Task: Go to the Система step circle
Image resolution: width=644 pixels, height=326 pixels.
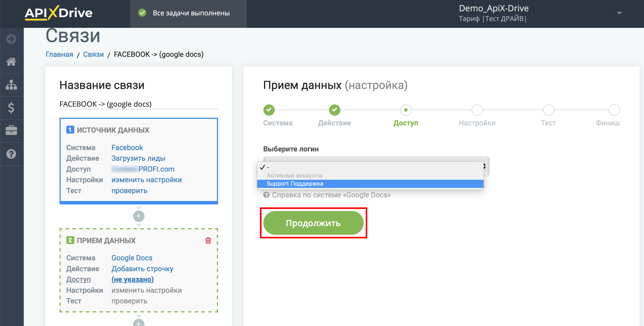Action: tap(269, 110)
